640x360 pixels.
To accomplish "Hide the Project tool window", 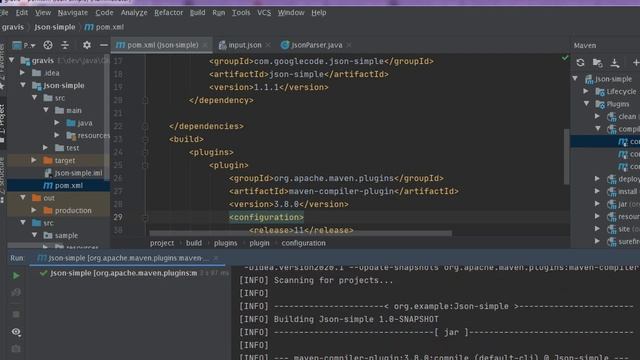I will click(x=104, y=45).
